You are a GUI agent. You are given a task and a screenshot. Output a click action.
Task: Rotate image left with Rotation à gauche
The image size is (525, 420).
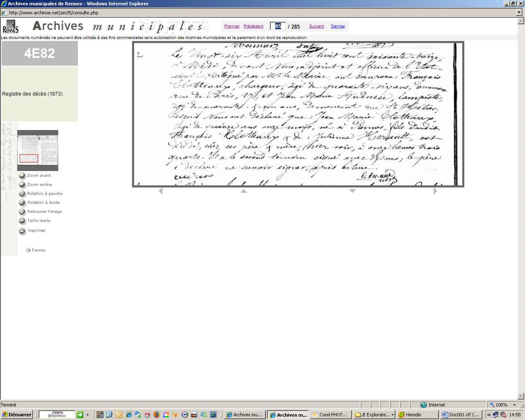(x=22, y=194)
